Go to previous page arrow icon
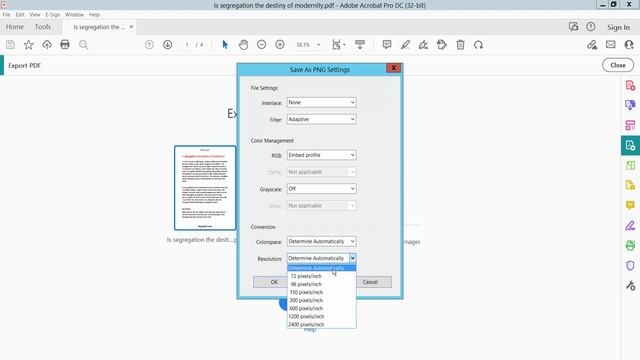The image size is (640, 360). point(149,44)
